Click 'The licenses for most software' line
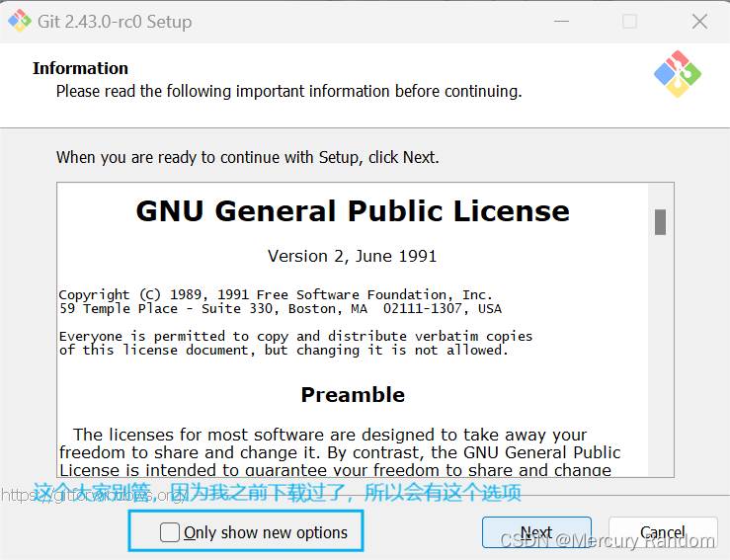 click(x=330, y=435)
